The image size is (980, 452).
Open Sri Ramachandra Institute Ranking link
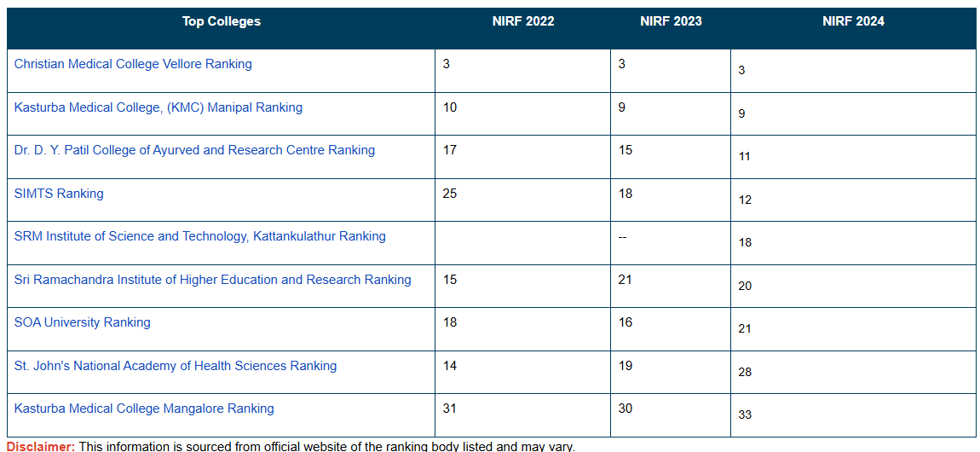tap(212, 280)
